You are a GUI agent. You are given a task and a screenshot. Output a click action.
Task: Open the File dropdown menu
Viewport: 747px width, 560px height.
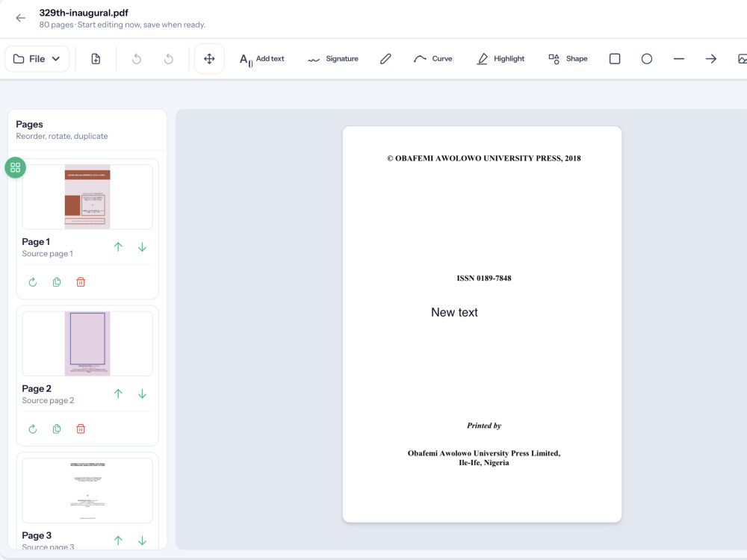(37, 59)
